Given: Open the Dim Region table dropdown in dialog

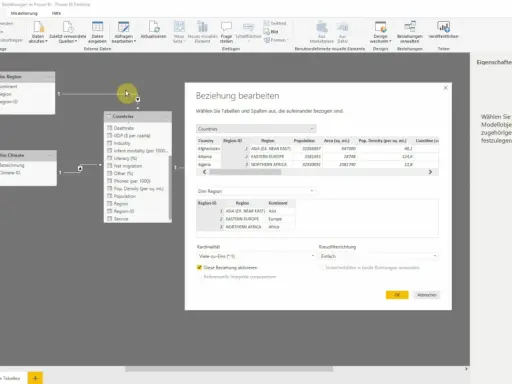Looking at the screenshot, I should click(256, 191).
